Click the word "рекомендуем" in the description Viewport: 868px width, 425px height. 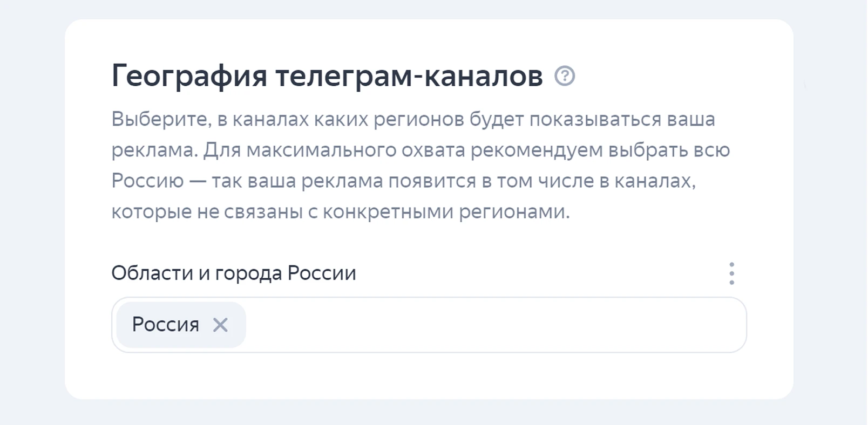[537, 150]
